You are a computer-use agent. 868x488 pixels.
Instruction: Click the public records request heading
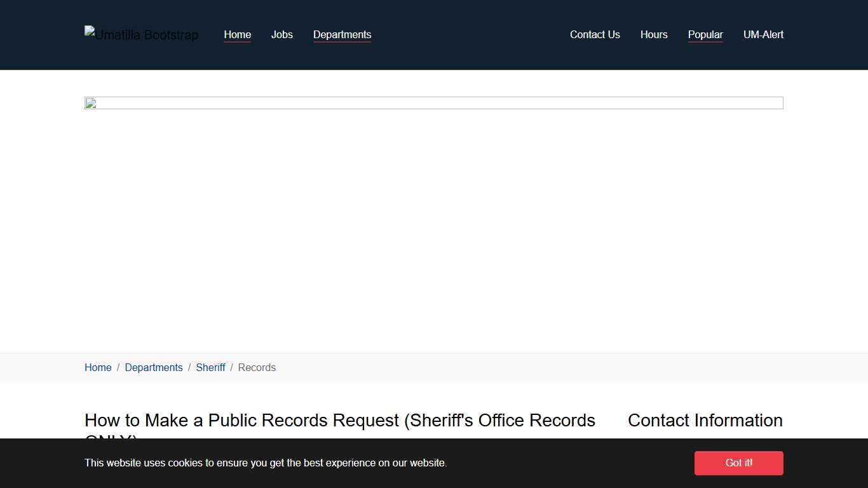click(339, 420)
